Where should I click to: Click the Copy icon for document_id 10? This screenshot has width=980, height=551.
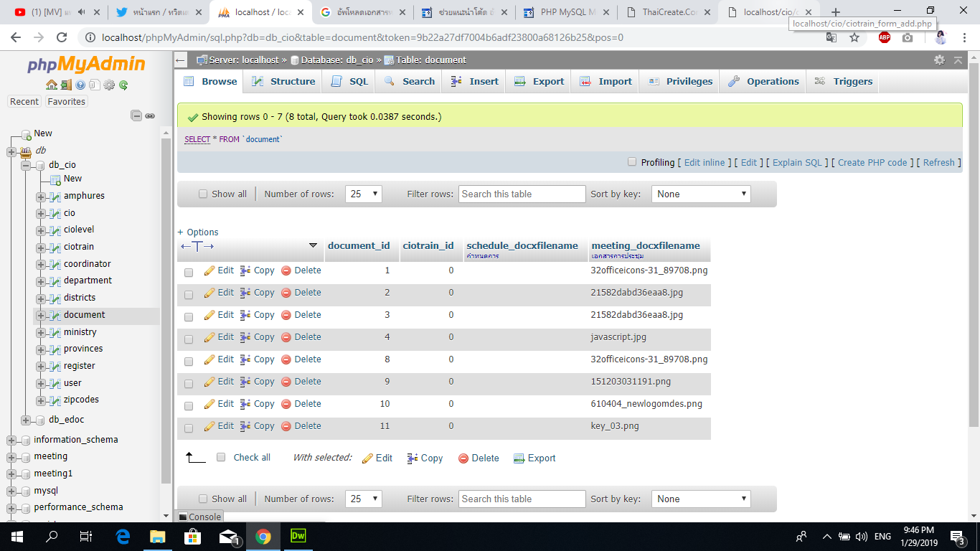245,404
